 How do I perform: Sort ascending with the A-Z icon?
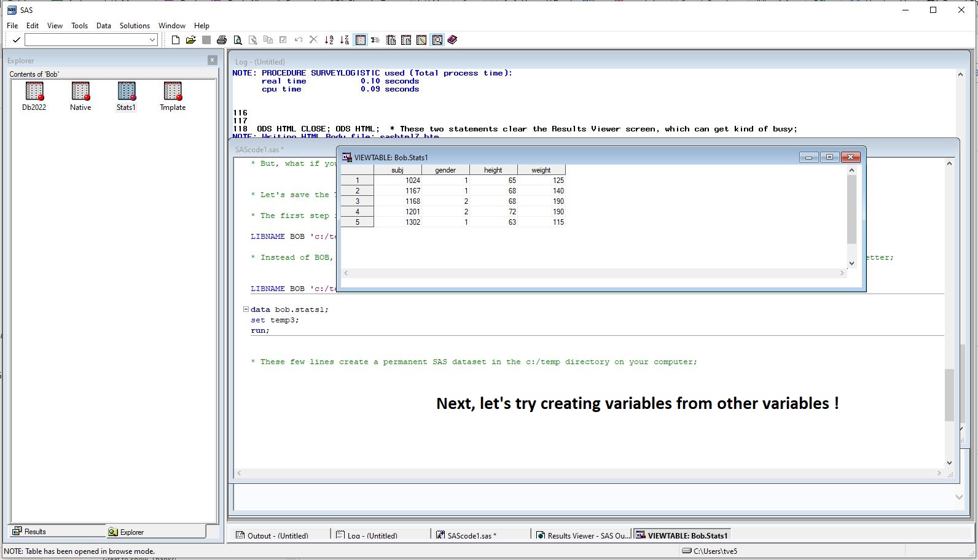pos(329,40)
